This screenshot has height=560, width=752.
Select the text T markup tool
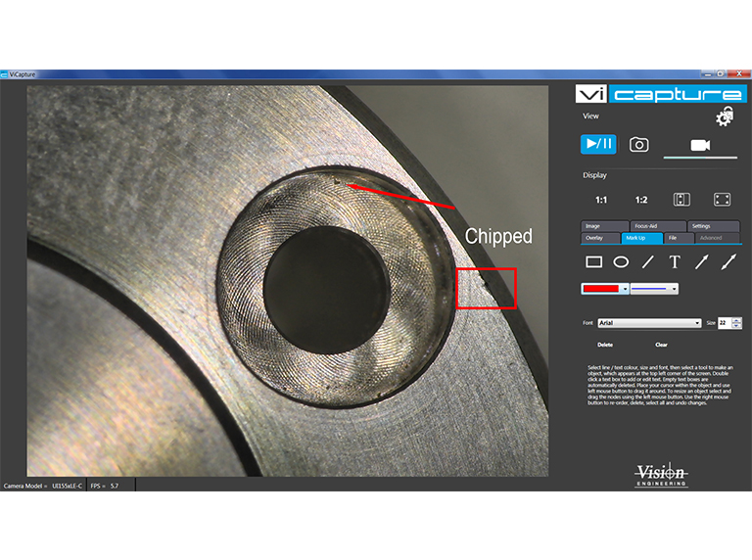tap(675, 262)
